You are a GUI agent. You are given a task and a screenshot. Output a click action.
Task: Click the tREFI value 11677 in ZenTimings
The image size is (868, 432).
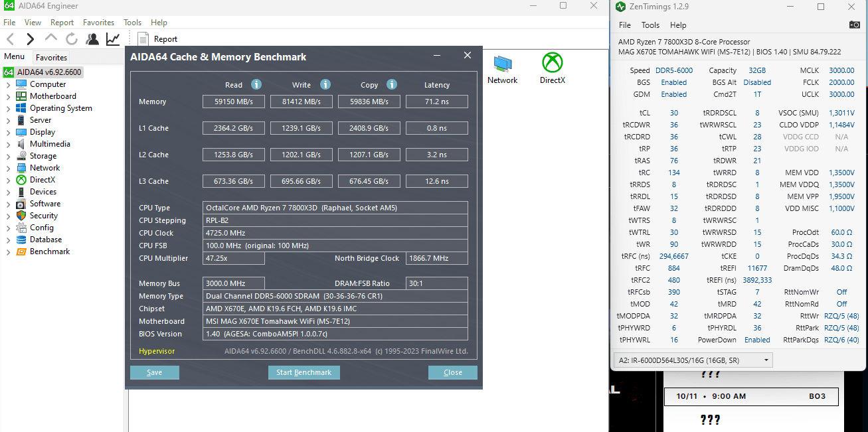(x=757, y=268)
